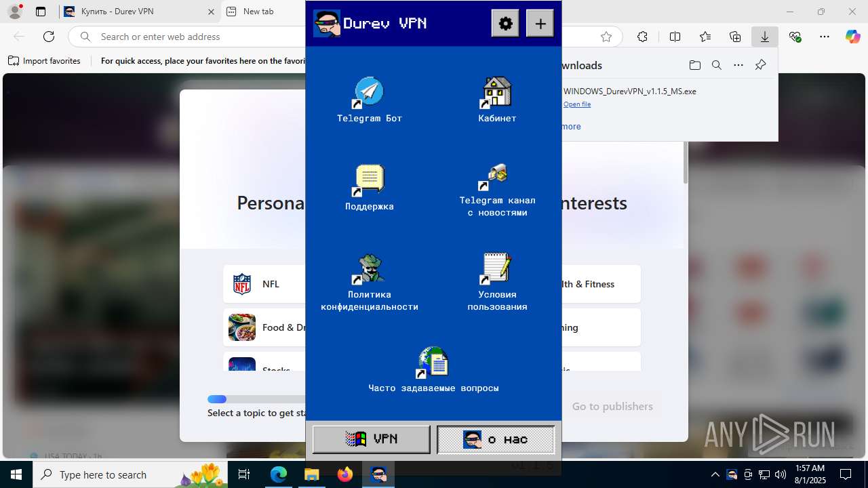Switch to the о нас tab
Viewport: 868px width, 488px height.
(x=496, y=439)
